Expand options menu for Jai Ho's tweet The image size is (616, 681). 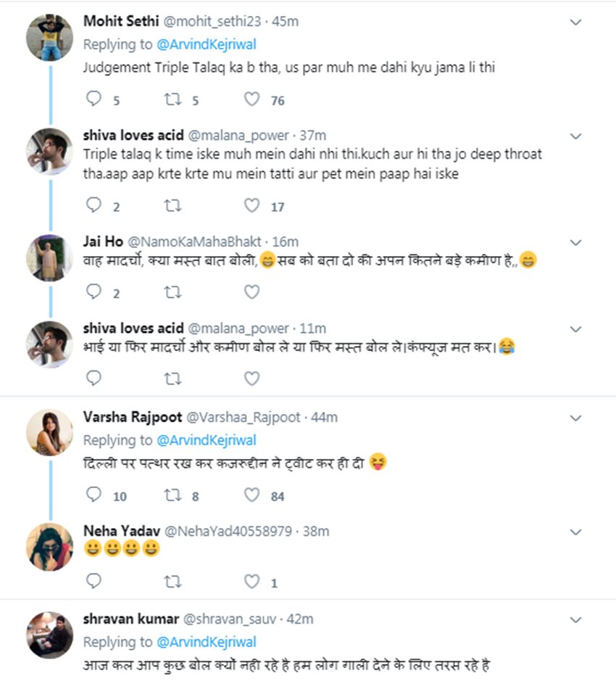(576, 242)
